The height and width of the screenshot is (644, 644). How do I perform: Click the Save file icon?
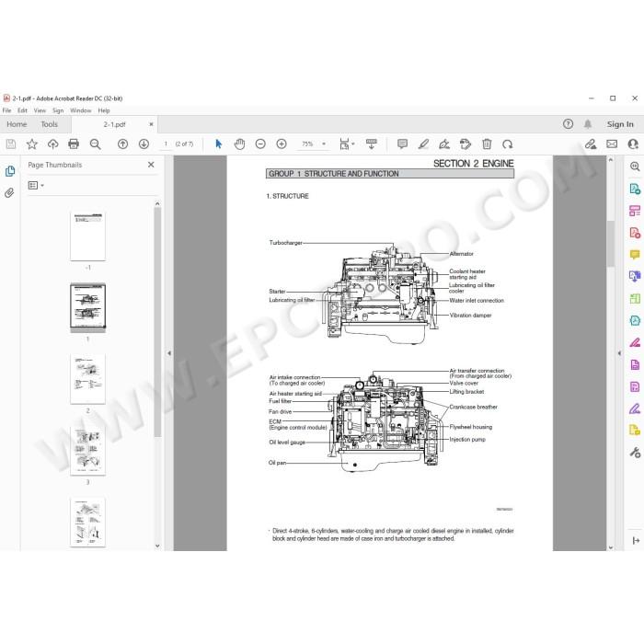(x=11, y=144)
